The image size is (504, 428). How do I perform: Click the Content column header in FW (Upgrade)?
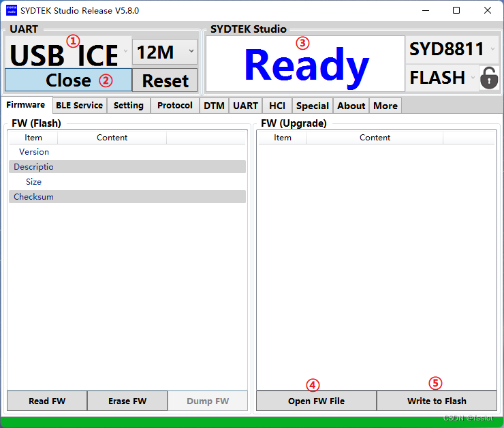tap(375, 138)
